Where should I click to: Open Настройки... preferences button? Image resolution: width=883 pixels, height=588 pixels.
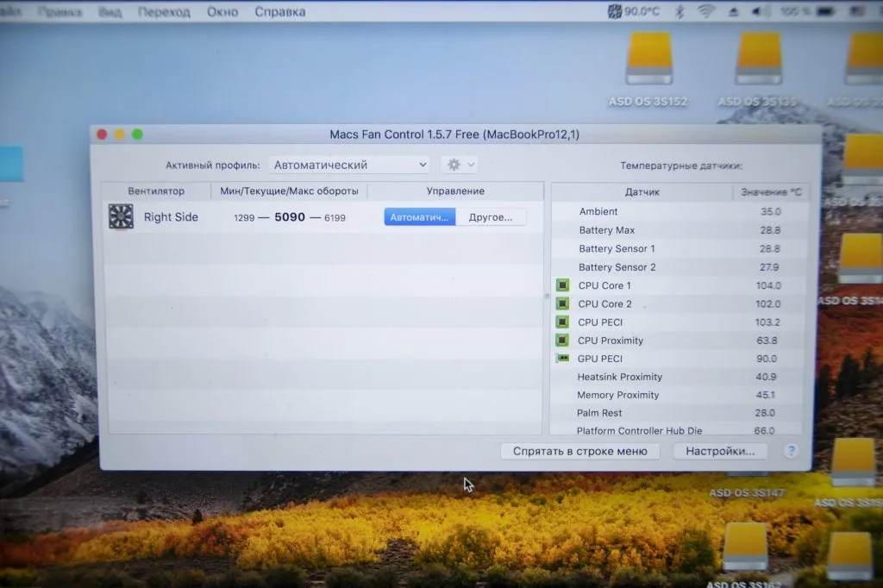click(720, 451)
